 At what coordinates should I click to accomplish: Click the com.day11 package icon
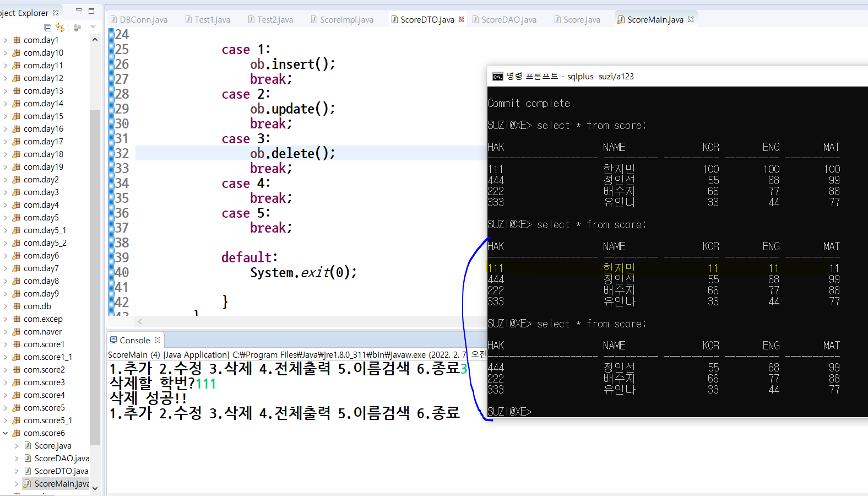tap(17, 66)
